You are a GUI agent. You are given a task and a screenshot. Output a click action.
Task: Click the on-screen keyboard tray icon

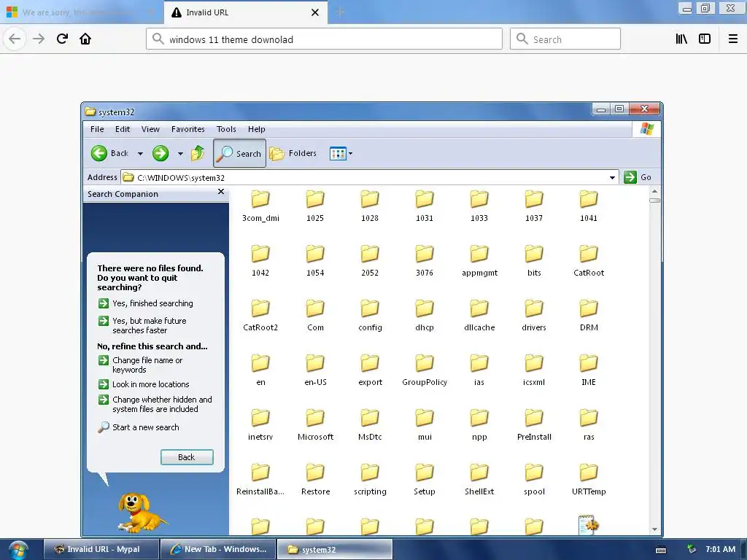click(x=661, y=550)
